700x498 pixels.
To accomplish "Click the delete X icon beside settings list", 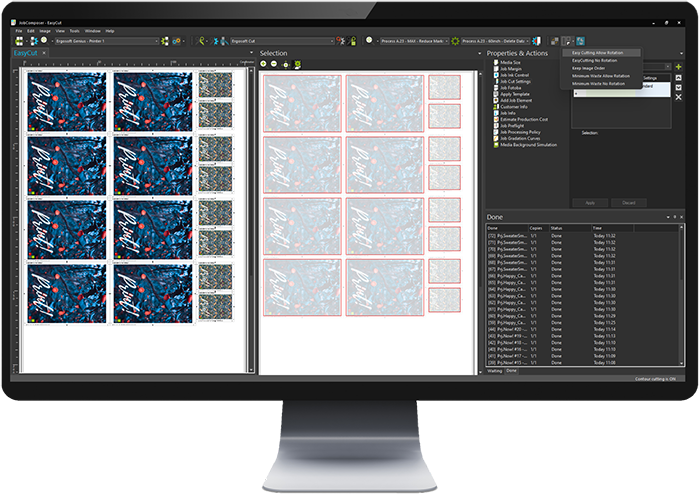I will (x=678, y=97).
